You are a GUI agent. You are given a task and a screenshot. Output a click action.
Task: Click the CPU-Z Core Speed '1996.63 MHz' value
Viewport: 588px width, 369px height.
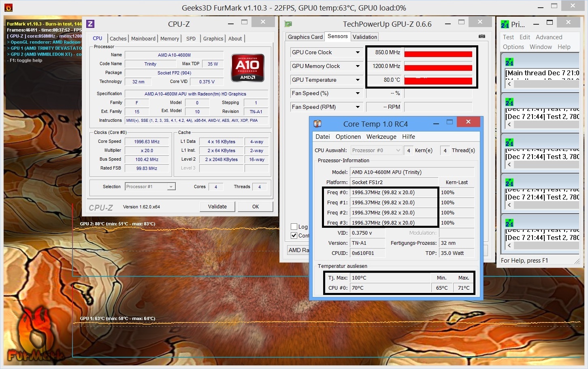click(x=147, y=142)
